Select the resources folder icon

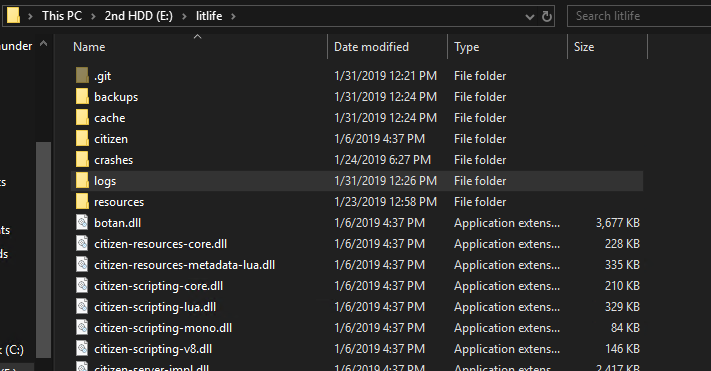(x=82, y=201)
